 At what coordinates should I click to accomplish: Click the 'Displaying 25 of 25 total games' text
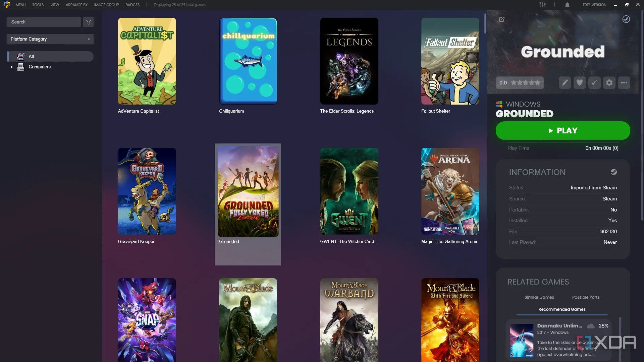[180, 5]
